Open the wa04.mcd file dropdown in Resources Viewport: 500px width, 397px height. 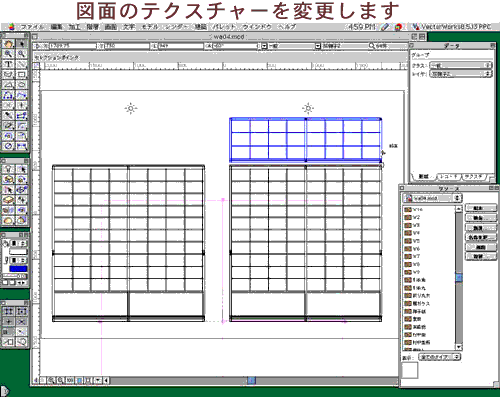click(432, 198)
